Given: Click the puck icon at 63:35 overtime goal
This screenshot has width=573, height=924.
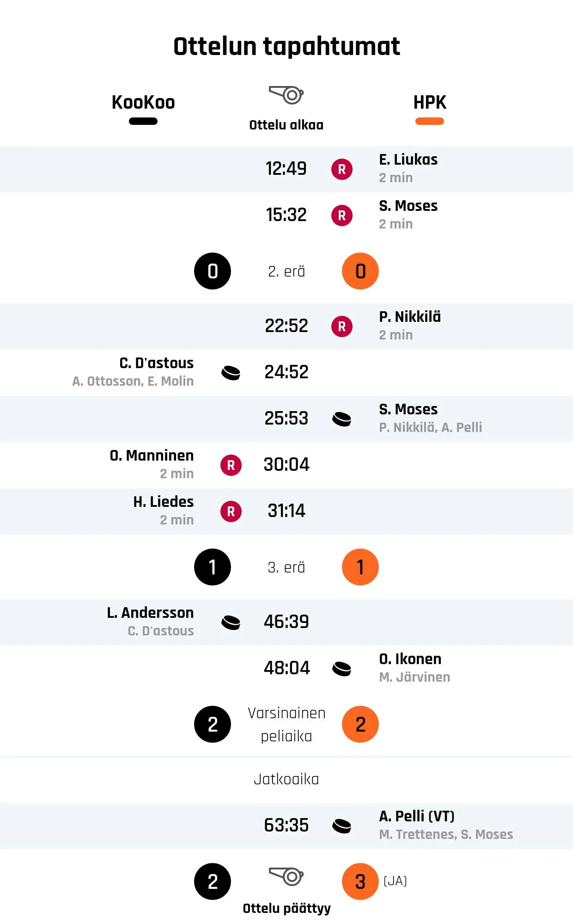Looking at the screenshot, I should point(342,826).
